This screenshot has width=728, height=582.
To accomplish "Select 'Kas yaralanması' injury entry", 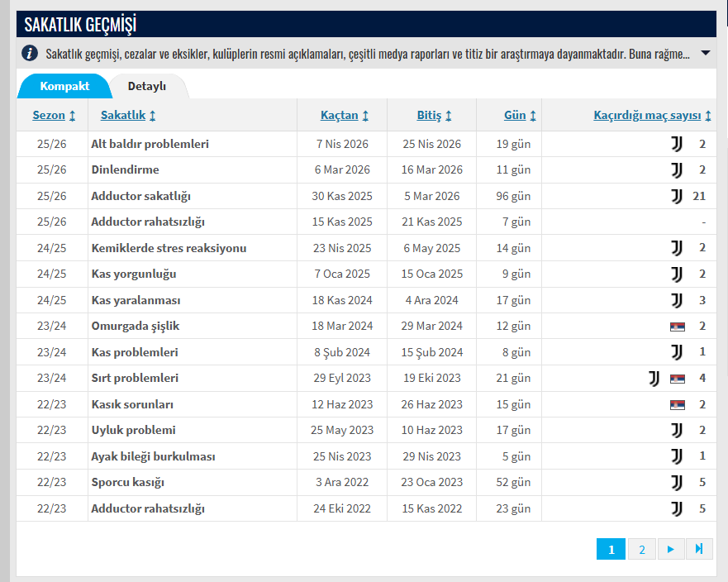I will tap(136, 300).
